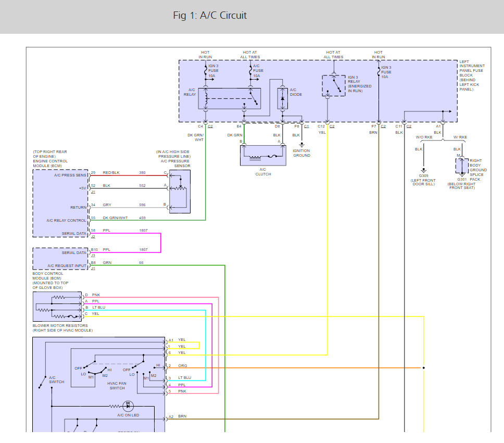Click the Engine Control Module block

tap(60, 204)
